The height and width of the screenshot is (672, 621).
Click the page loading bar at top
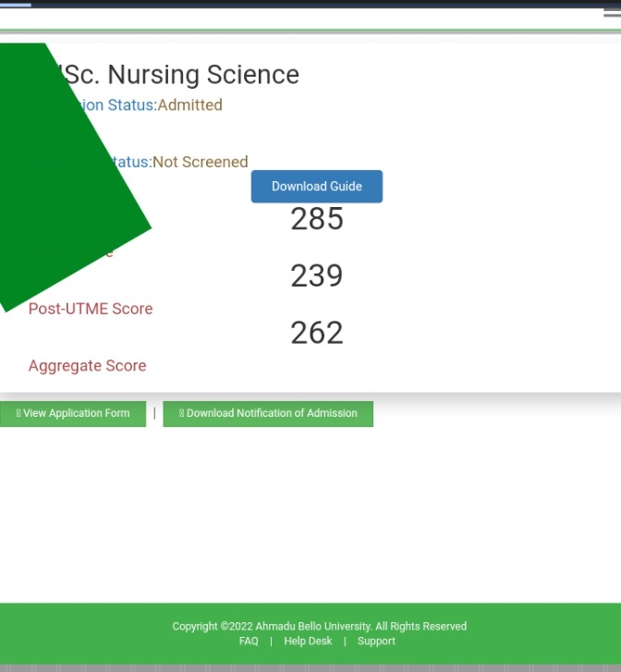click(x=16, y=5)
